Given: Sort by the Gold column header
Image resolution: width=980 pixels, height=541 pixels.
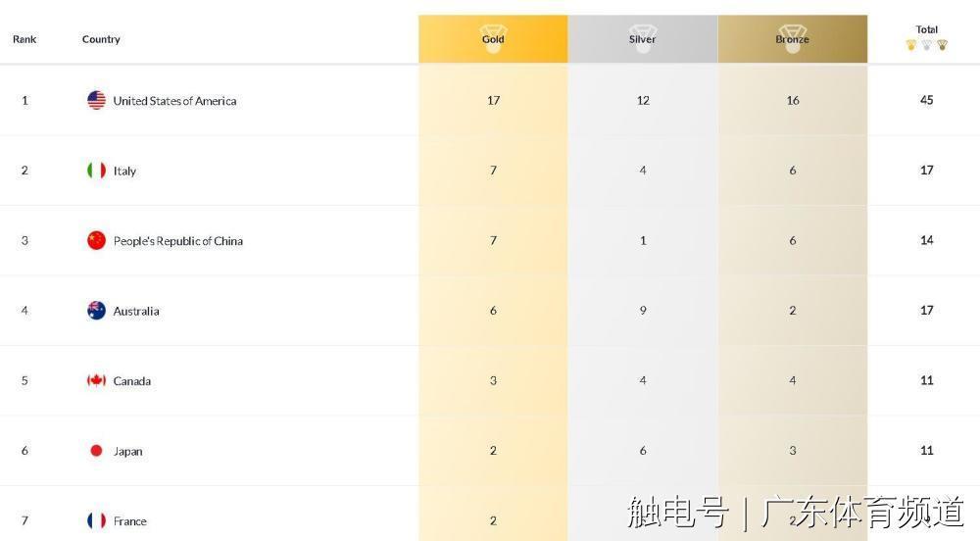Looking at the screenshot, I should 493,39.
